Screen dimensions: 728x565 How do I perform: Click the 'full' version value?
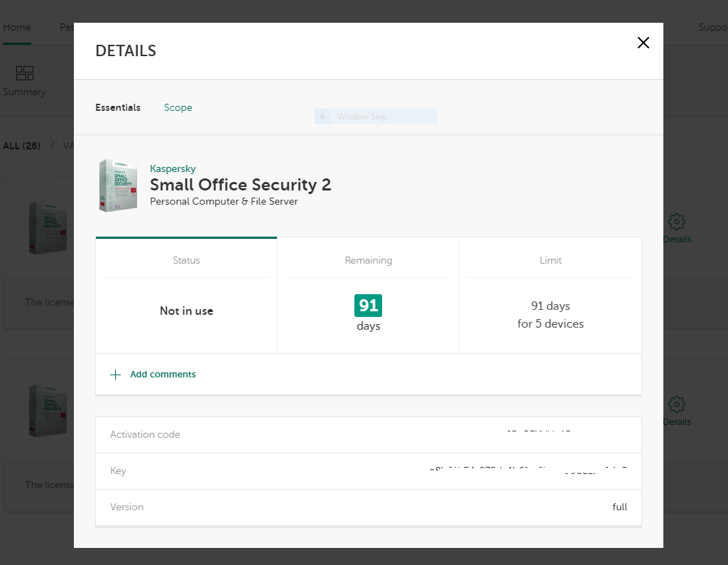coord(620,507)
